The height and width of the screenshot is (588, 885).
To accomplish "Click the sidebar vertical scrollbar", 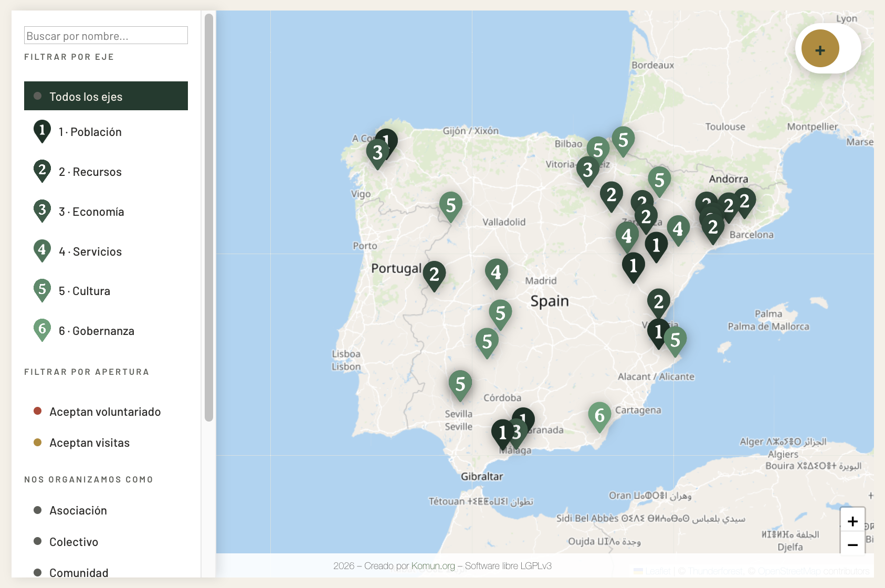I will 209,217.
